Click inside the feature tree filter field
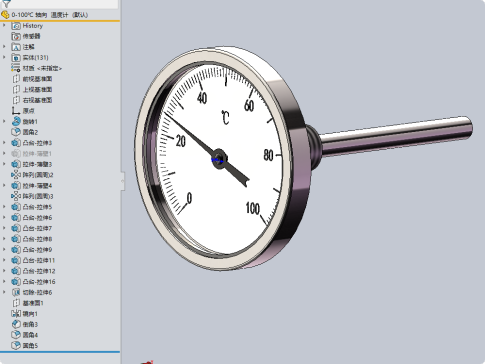Image resolution: width=485 pixels, height=364 pixels. [65, 3]
